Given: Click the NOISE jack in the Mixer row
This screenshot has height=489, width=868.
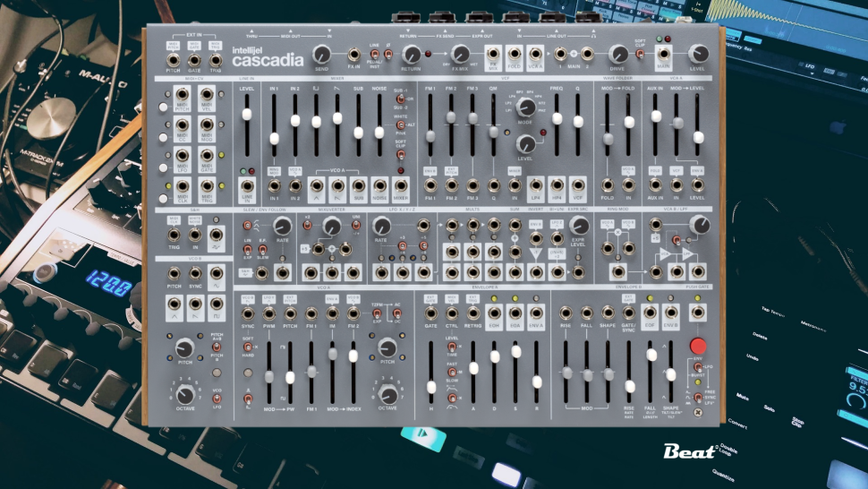Looking at the screenshot, I should (x=380, y=185).
